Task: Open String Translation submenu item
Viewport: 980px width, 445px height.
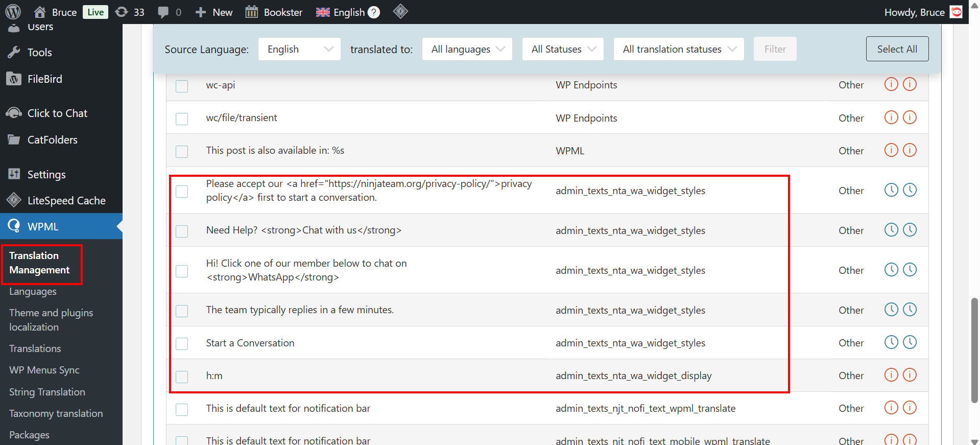Action: 47,392
